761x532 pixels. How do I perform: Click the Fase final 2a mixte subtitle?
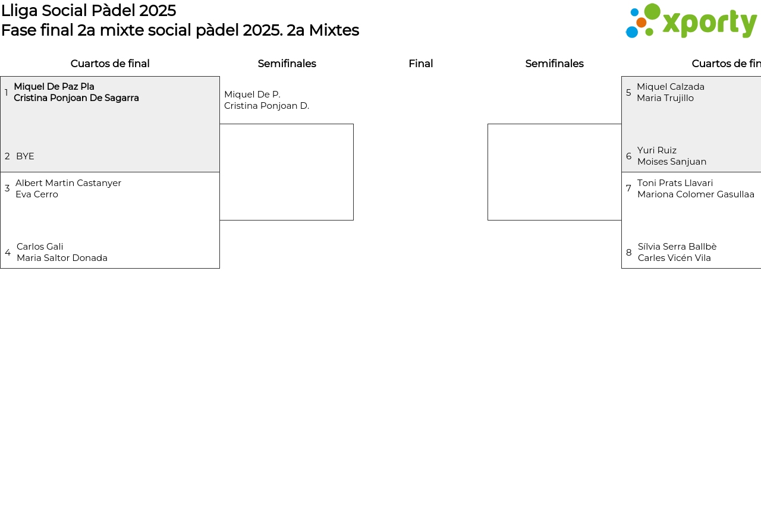point(180,30)
